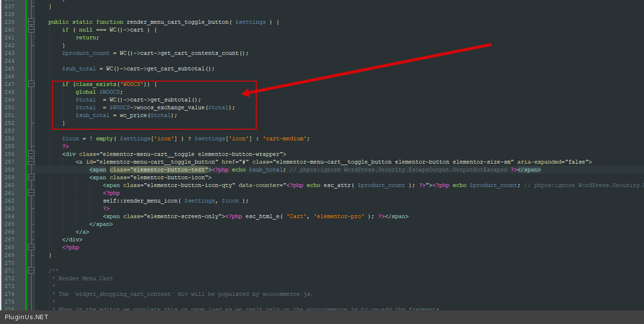Fold the anchor tag block at line 257
This screenshot has width=644, height=324.
point(31,162)
